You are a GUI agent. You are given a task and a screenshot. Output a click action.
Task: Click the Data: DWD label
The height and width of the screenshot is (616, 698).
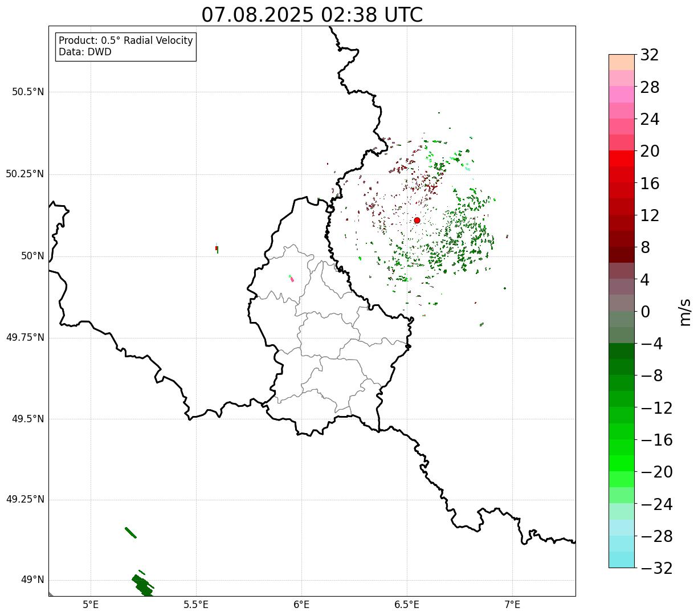[x=85, y=52]
